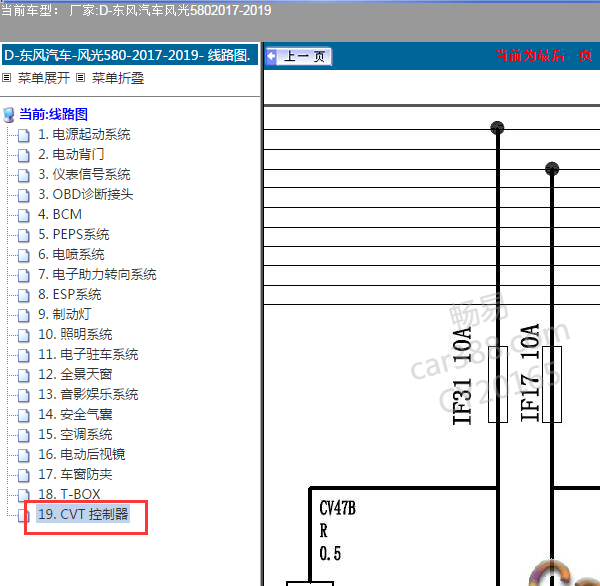Viewport: 600px width, 586px height.
Task: Click the page icon beside 15. 空调系统
Action: (x=24, y=435)
